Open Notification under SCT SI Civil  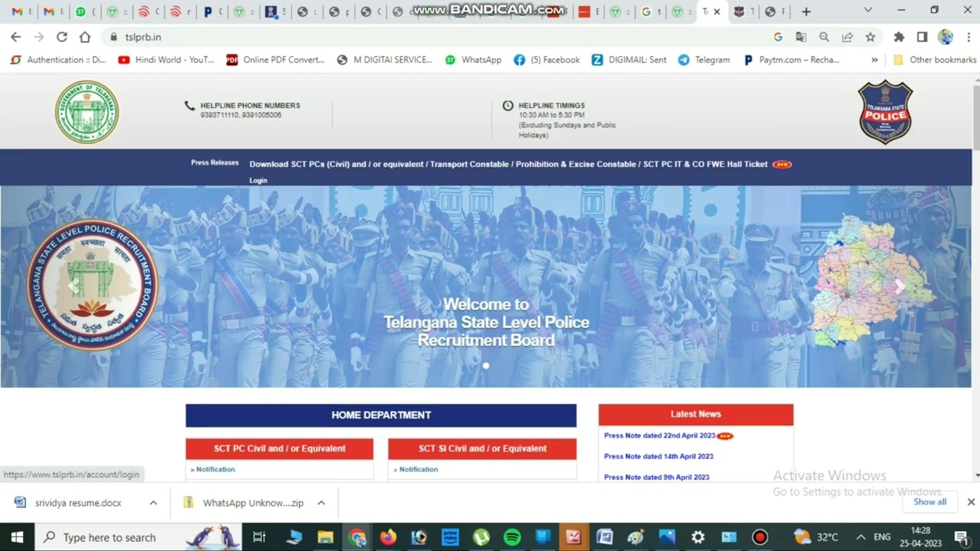[418, 469]
